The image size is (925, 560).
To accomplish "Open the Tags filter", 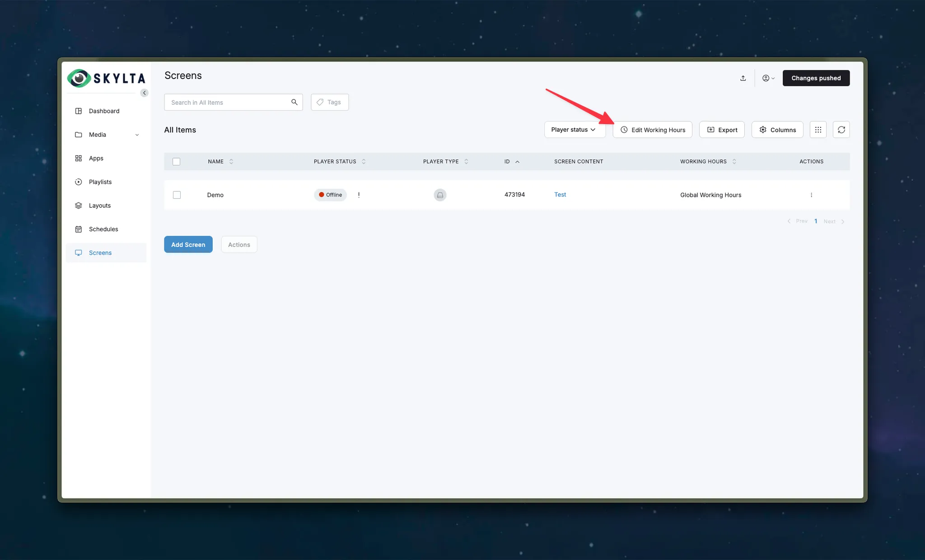I will pos(330,103).
